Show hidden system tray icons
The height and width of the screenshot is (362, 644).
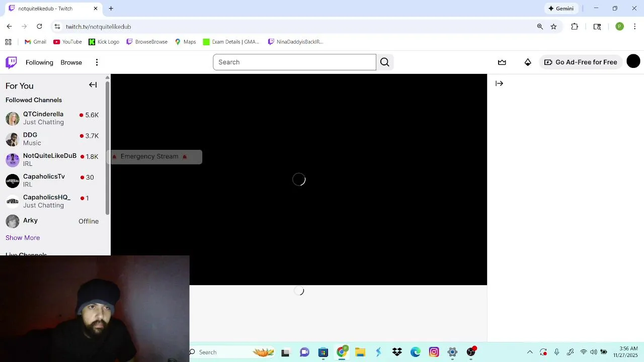pyautogui.click(x=530, y=352)
